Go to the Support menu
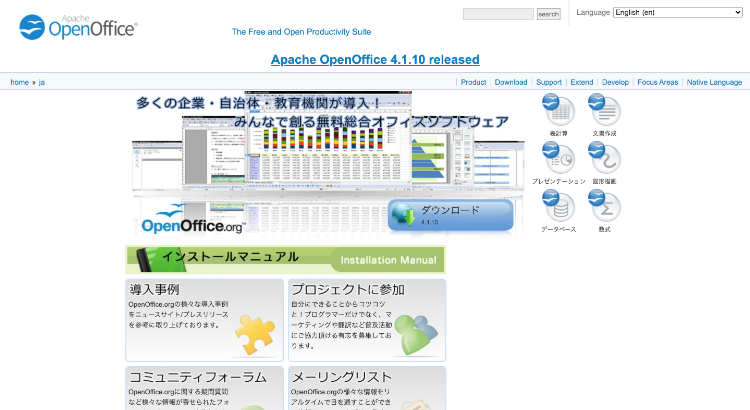This screenshot has height=410, width=750. pos(549,82)
